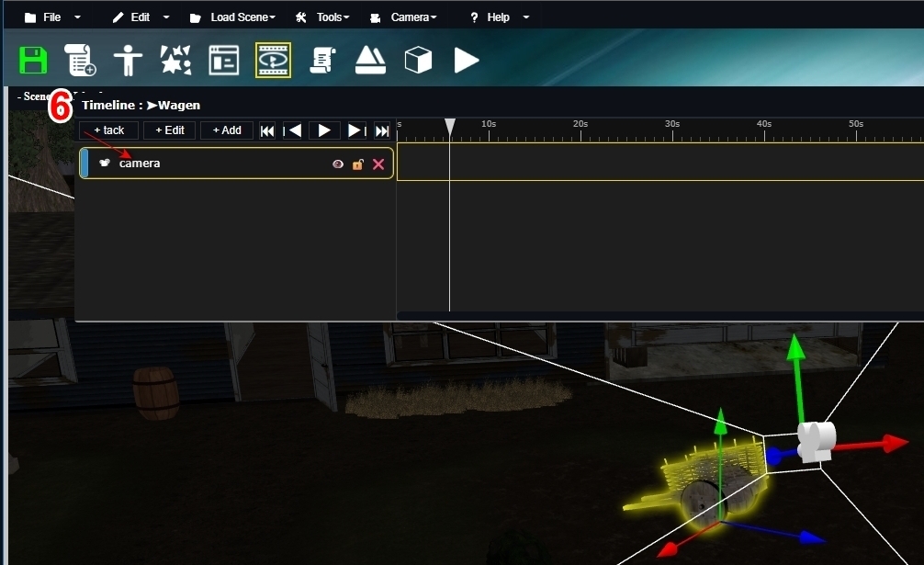
Task: Jump to timeline start with rewind button
Action: 267,130
